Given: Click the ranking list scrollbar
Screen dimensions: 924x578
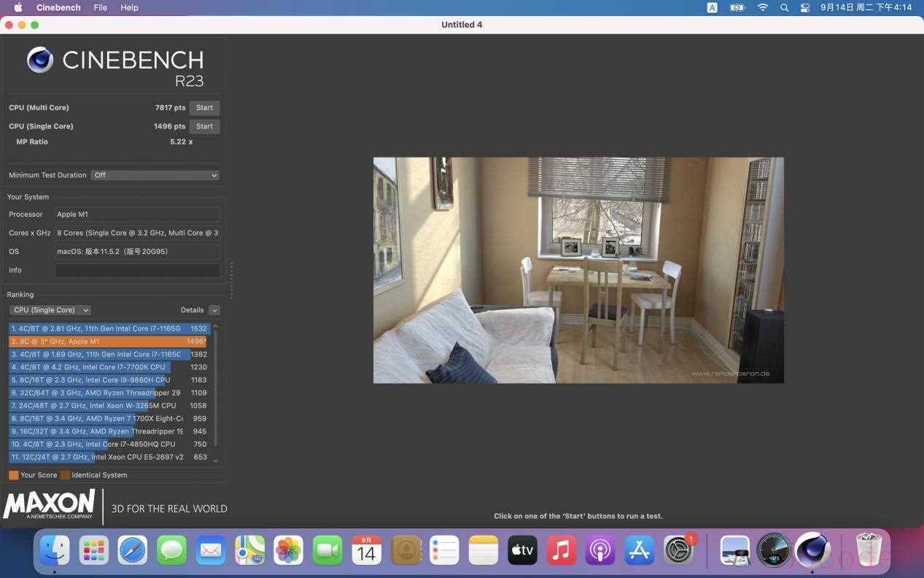Looking at the screenshot, I should pos(215,392).
